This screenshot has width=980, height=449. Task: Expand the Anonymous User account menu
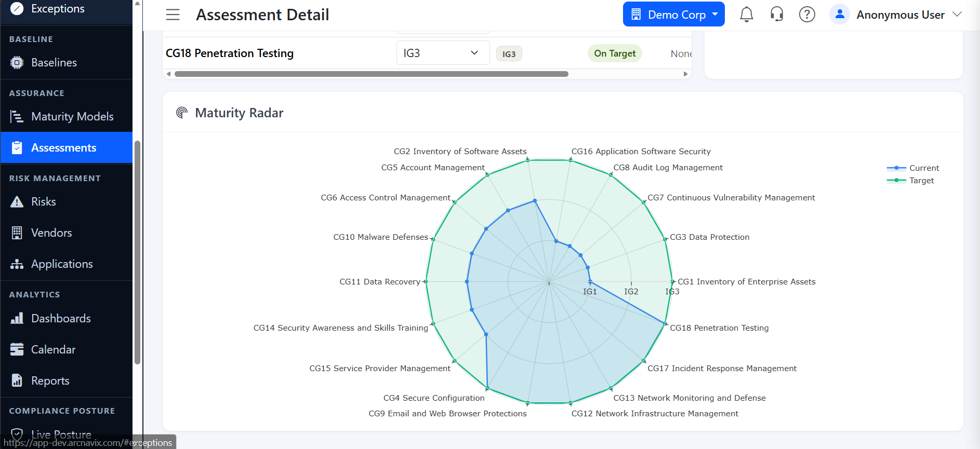pos(896,15)
